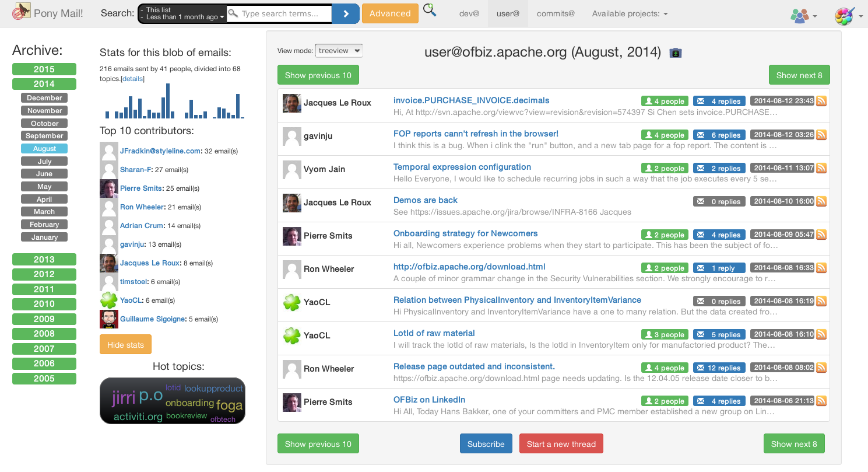Click the top Show previous 10 button
Image resolution: width=868 pixels, height=472 pixels.
[x=318, y=75]
